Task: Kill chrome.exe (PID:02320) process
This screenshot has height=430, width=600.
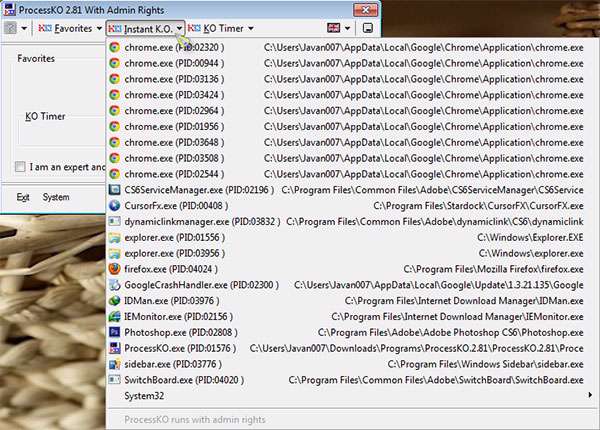Action: tap(350, 47)
